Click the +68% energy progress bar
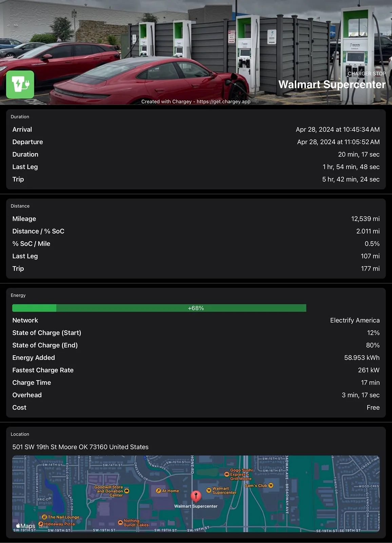The height and width of the screenshot is (543, 392). [159, 308]
